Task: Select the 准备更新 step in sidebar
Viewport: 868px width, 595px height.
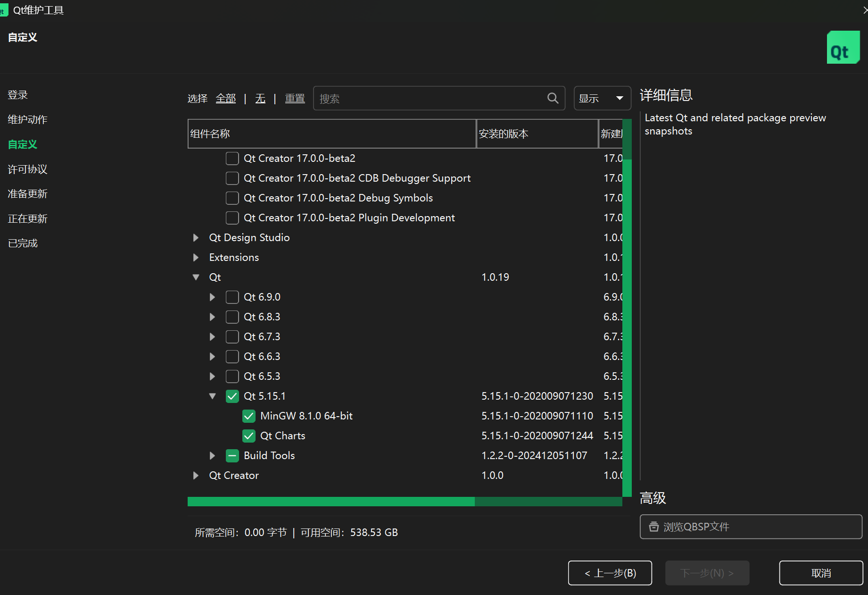Action: (x=28, y=194)
